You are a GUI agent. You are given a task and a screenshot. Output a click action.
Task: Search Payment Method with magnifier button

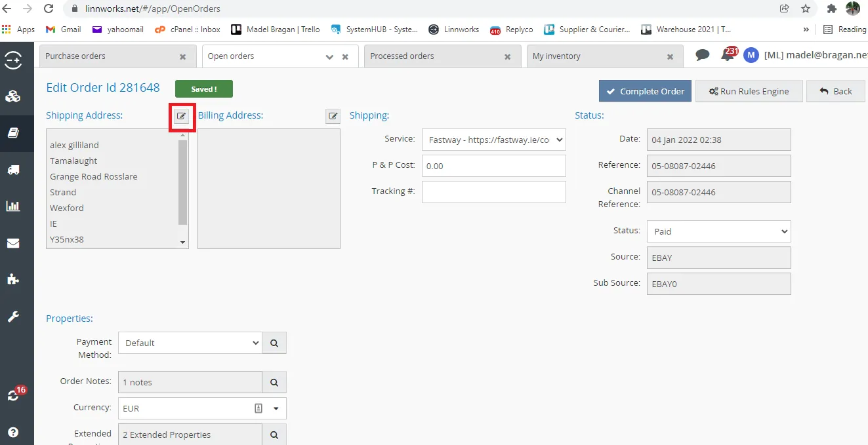click(274, 343)
